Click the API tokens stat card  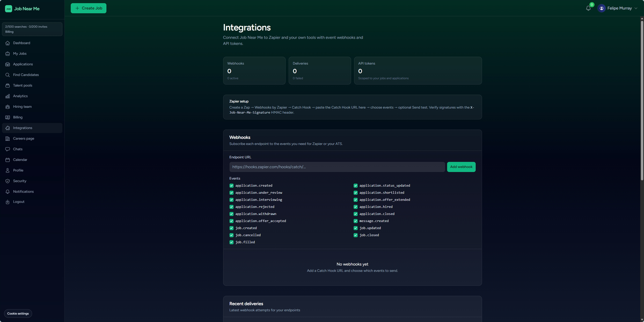[418, 71]
